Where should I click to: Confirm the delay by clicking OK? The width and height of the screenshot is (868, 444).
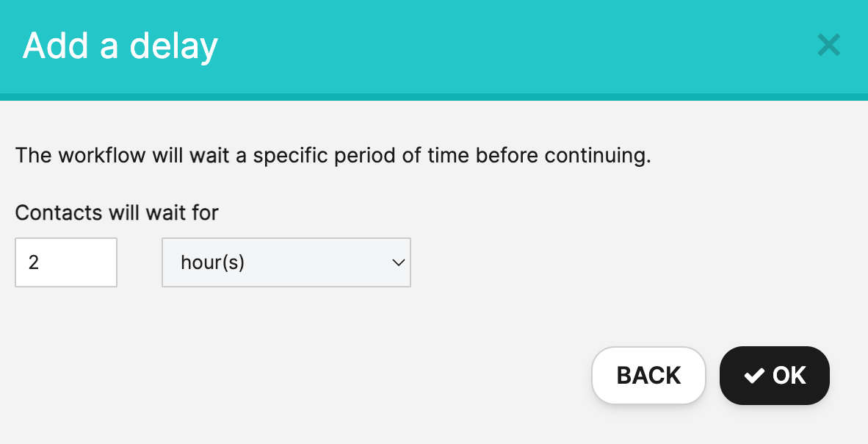tap(775, 375)
